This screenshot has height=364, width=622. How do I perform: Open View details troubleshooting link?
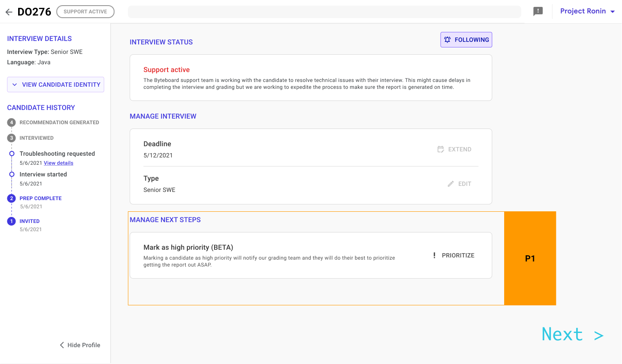tap(59, 163)
